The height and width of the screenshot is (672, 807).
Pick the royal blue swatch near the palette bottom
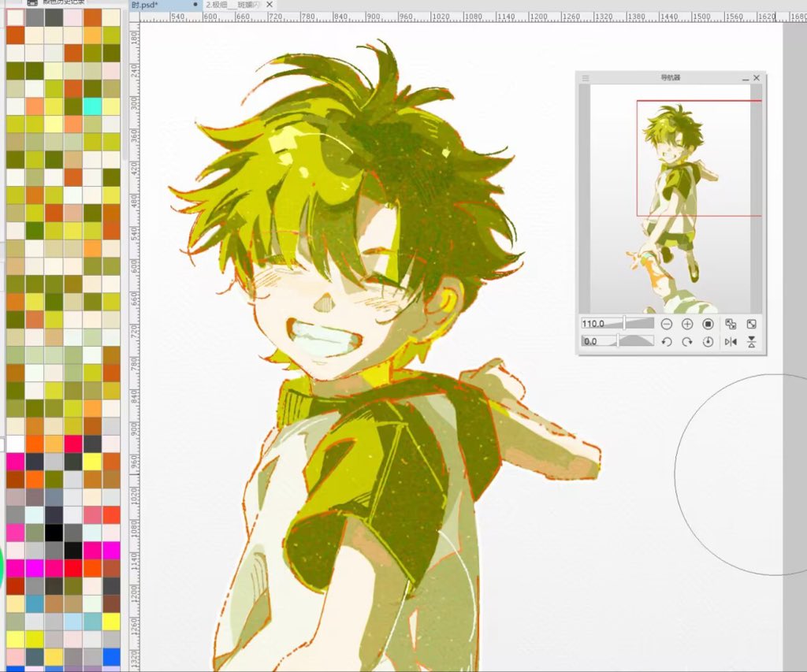(x=111, y=656)
